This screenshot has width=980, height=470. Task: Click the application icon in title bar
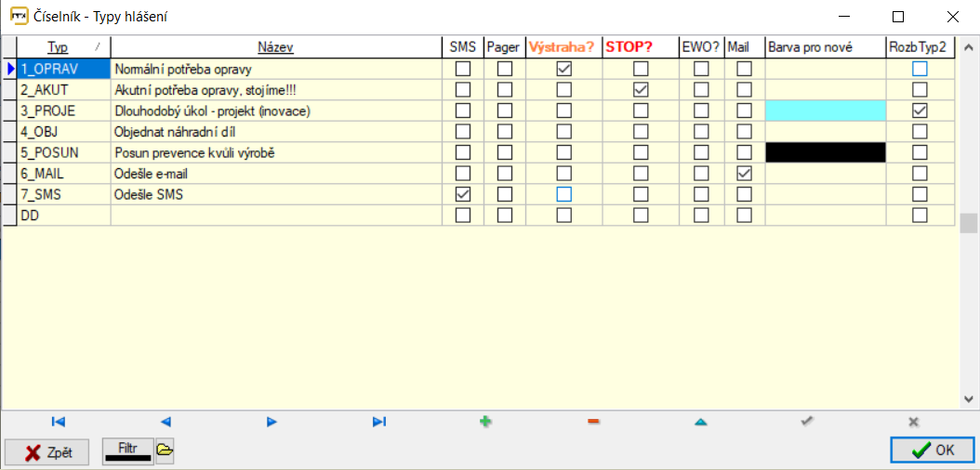click(x=20, y=17)
